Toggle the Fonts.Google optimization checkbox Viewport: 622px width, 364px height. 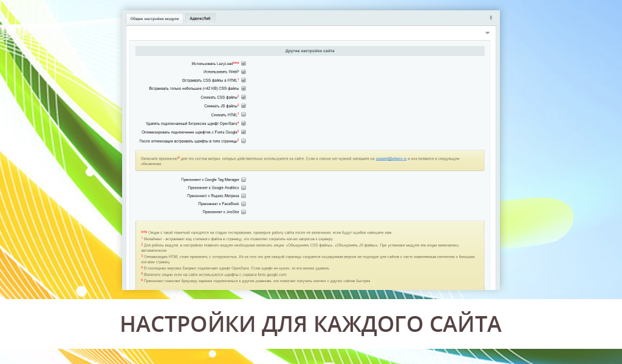click(x=244, y=132)
